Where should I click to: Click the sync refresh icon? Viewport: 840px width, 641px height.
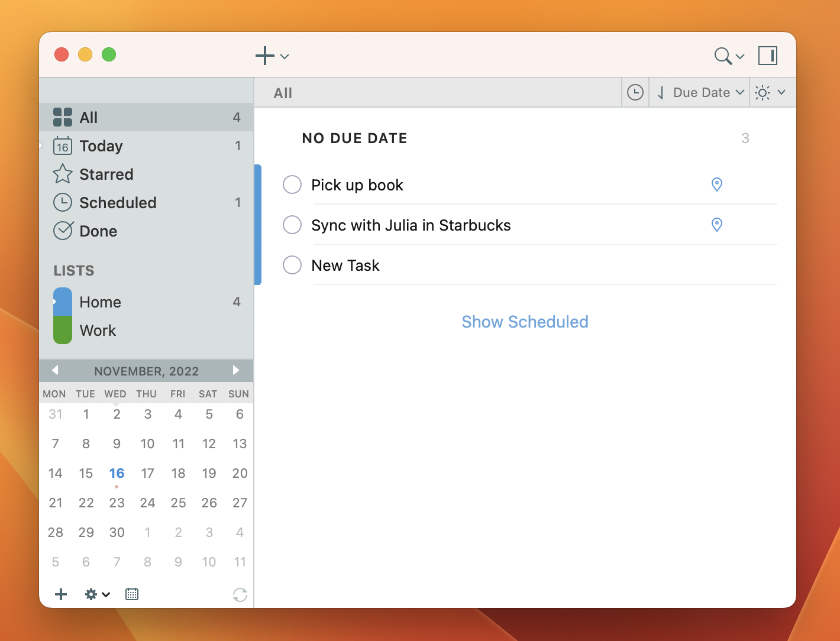240,594
